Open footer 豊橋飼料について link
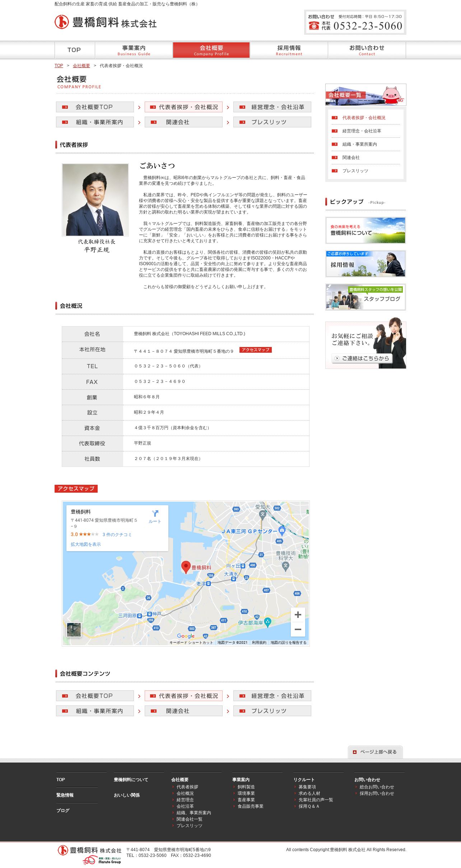This screenshot has width=461, height=868. pos(131,780)
